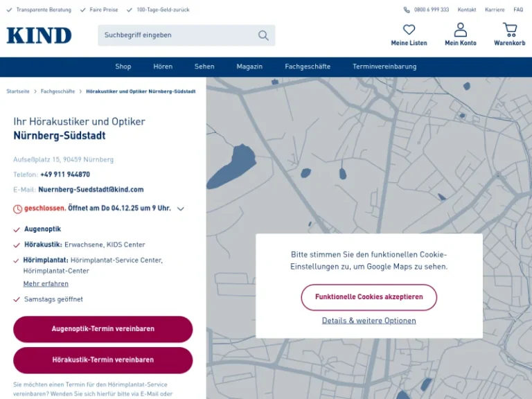Open the Hören menu

pyautogui.click(x=163, y=66)
